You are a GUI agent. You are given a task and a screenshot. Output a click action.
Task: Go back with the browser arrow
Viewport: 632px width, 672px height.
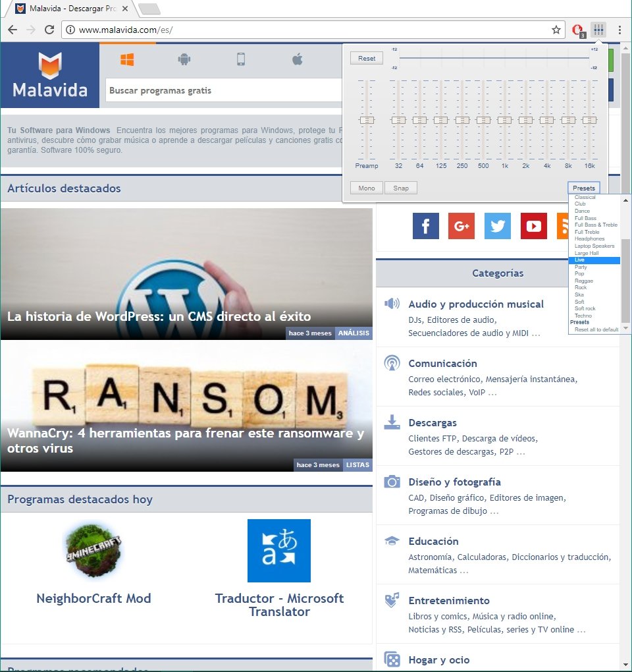pos(13,30)
